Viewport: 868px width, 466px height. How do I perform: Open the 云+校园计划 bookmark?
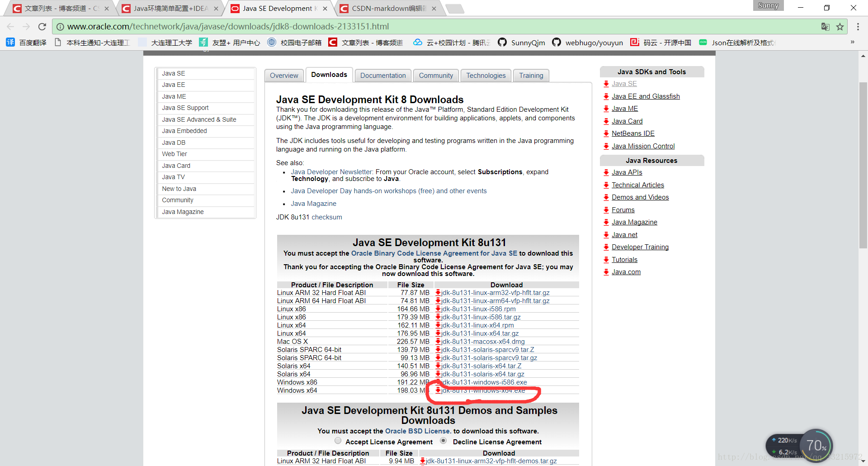tap(452, 43)
